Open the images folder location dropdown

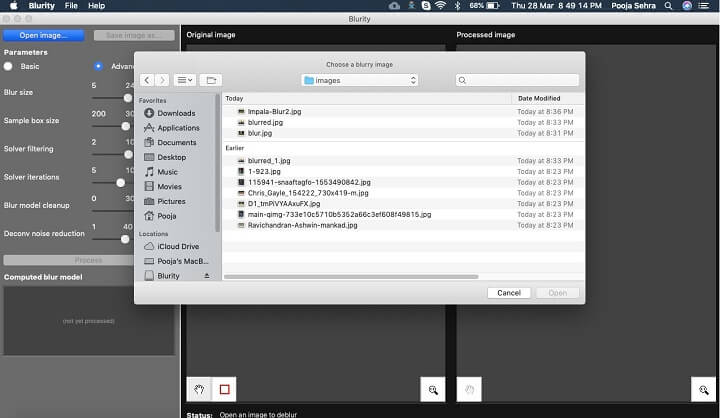click(x=360, y=80)
